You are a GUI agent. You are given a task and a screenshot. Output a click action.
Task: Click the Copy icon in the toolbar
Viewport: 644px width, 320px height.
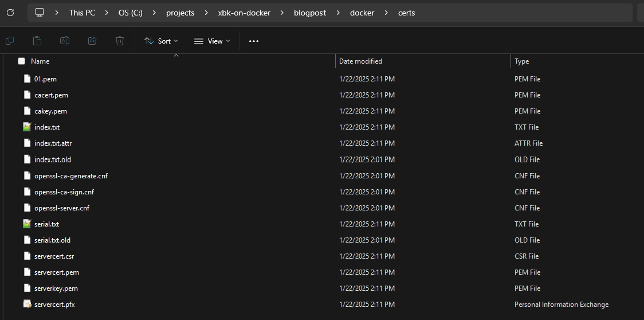(10, 41)
